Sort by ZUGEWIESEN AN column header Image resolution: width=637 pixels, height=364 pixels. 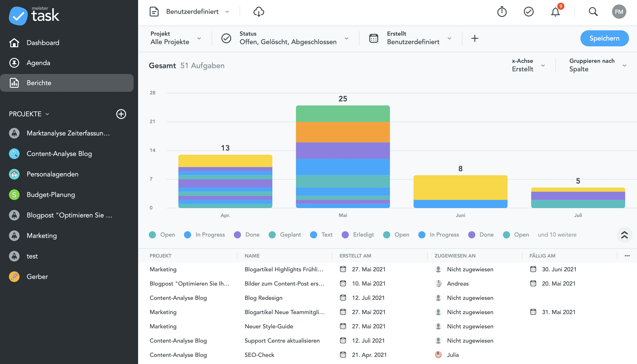point(455,256)
